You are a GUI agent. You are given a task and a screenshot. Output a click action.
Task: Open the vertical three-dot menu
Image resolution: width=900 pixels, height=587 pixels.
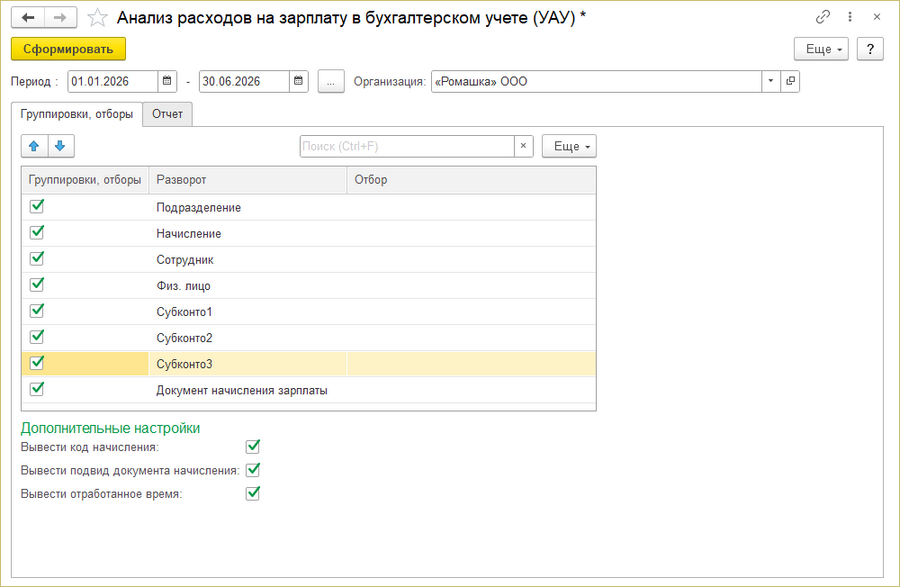849,17
